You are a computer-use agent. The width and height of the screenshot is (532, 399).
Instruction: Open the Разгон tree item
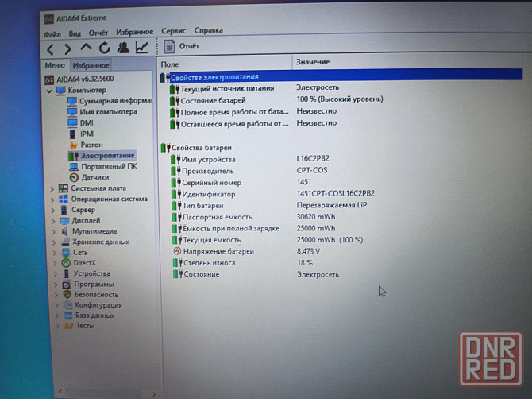(x=86, y=145)
